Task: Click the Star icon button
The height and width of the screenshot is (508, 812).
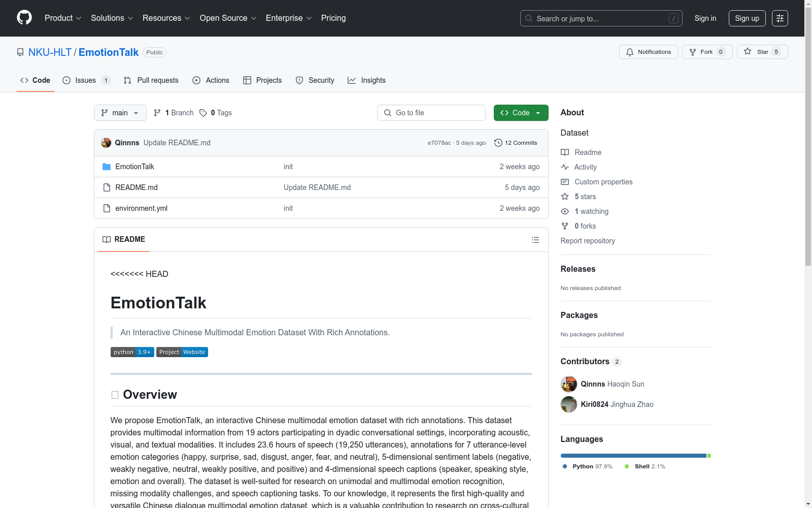Action: tap(762, 52)
